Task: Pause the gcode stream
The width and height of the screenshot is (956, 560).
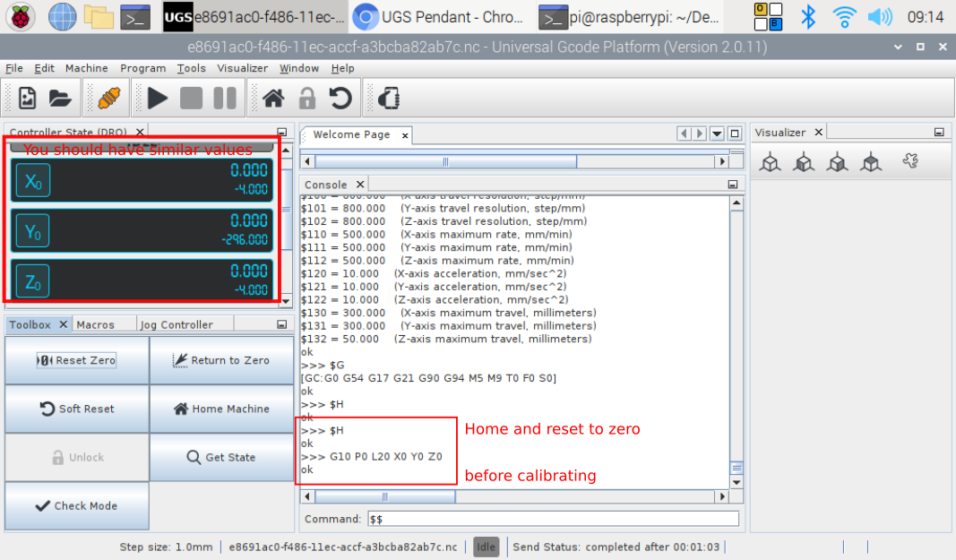Action: click(225, 99)
